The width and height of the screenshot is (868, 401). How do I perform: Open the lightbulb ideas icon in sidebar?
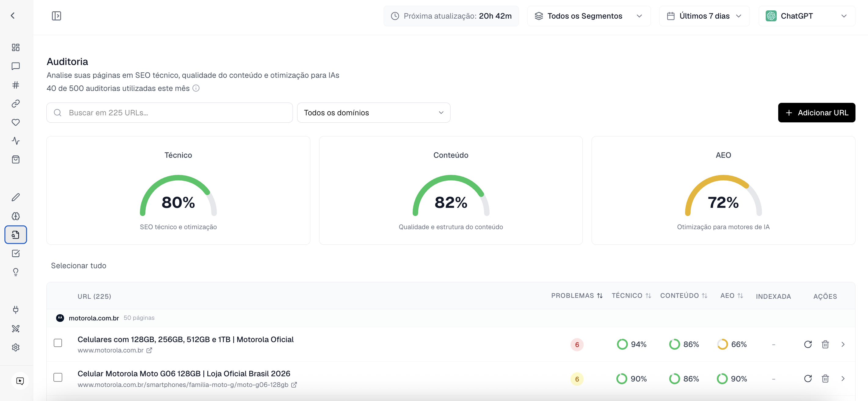pyautogui.click(x=16, y=272)
